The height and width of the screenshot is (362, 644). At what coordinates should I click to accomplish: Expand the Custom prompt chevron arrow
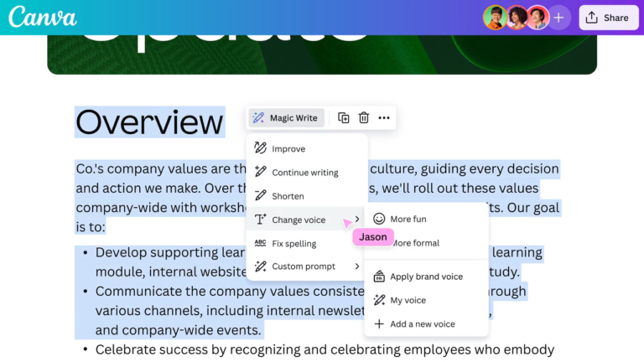pyautogui.click(x=357, y=266)
